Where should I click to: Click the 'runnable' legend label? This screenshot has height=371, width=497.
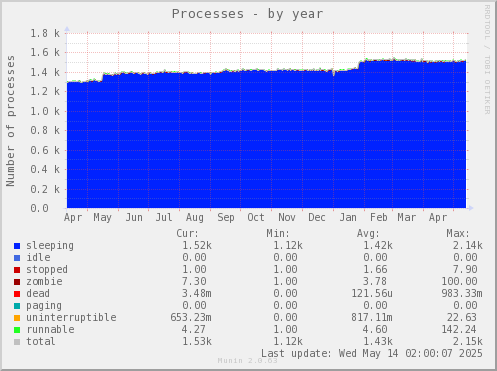click(x=50, y=330)
